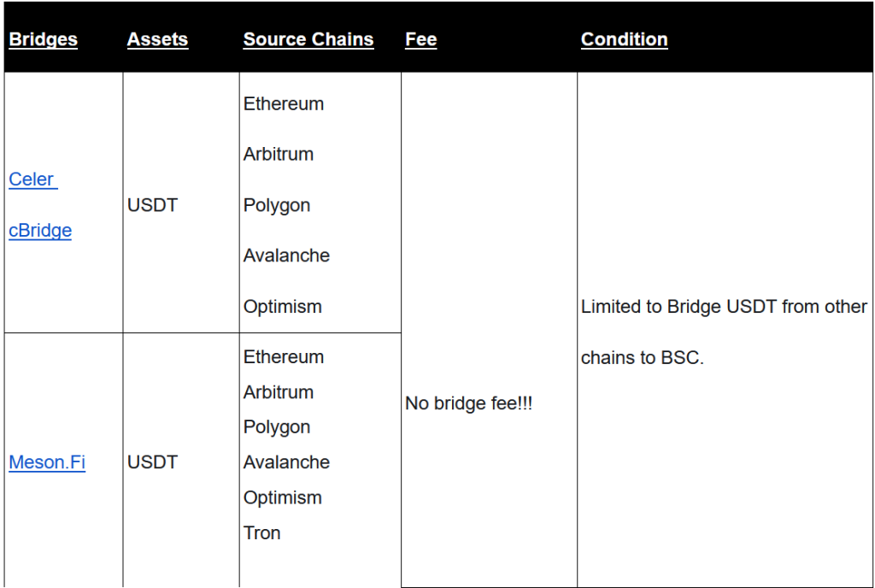Click the Bridges column header
This screenshot has width=875, height=588.
[x=43, y=39]
